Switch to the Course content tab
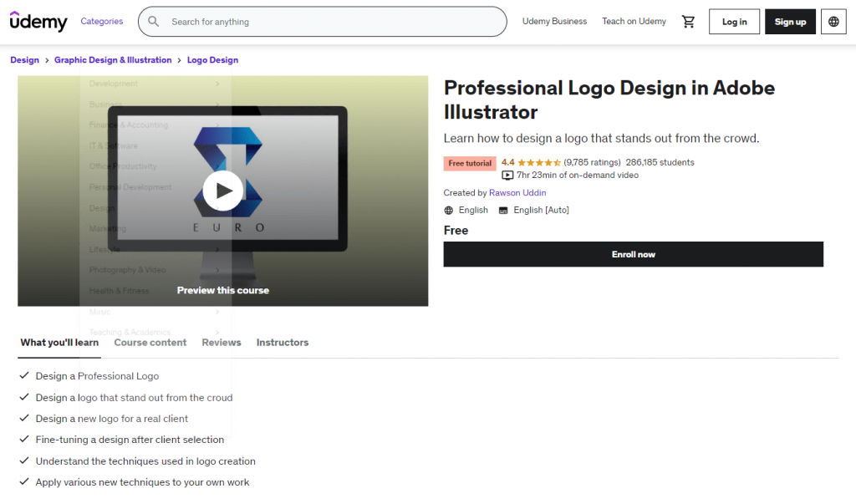Image resolution: width=856 pixels, height=504 pixels. tap(150, 343)
